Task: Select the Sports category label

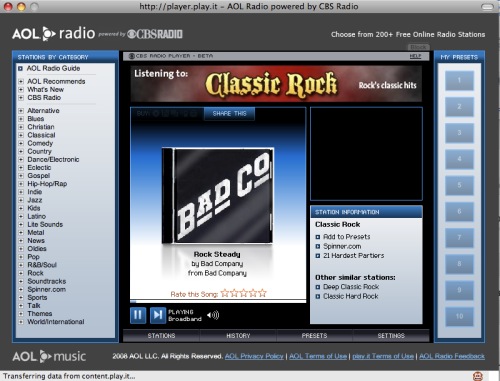Action: (37, 298)
